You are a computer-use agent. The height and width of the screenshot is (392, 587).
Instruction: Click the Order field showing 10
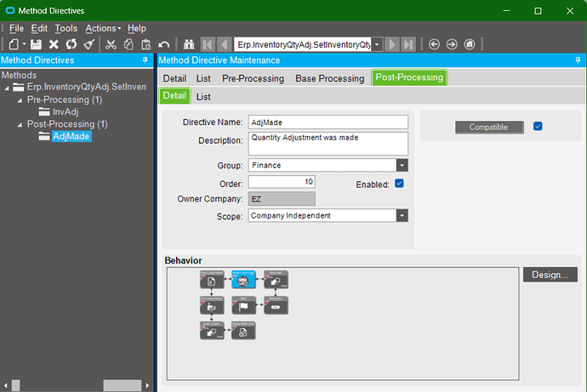pos(282,182)
